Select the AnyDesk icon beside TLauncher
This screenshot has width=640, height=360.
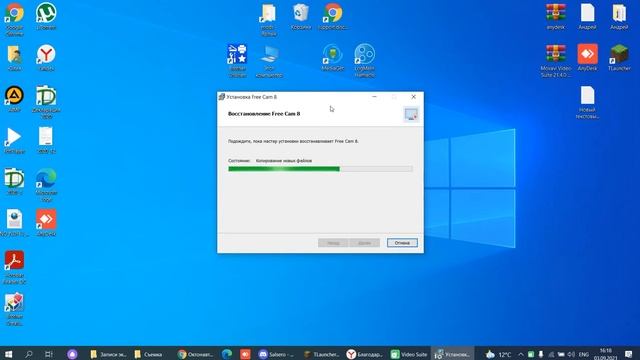click(x=587, y=58)
